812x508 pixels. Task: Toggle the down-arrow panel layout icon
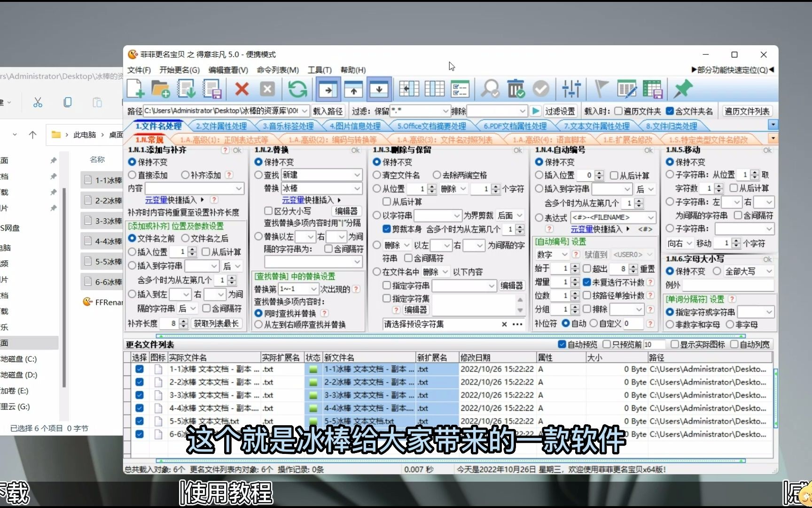pos(379,89)
